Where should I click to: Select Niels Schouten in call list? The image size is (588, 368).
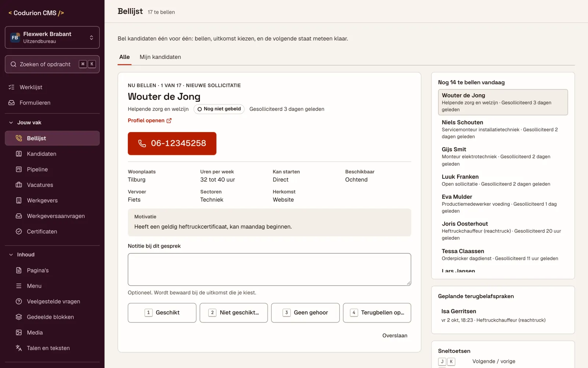(503, 129)
